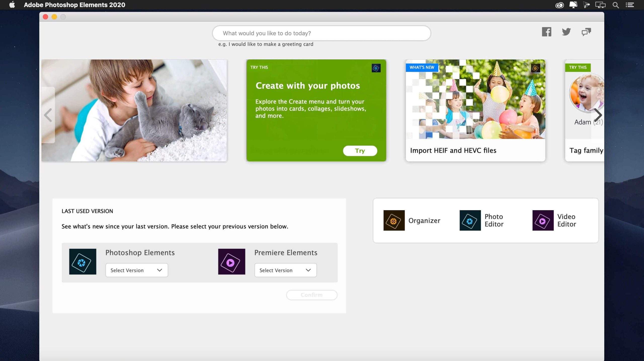The height and width of the screenshot is (361, 644).
Task: Open the Import HEIF and HEVC files card
Action: pyautogui.click(x=475, y=110)
